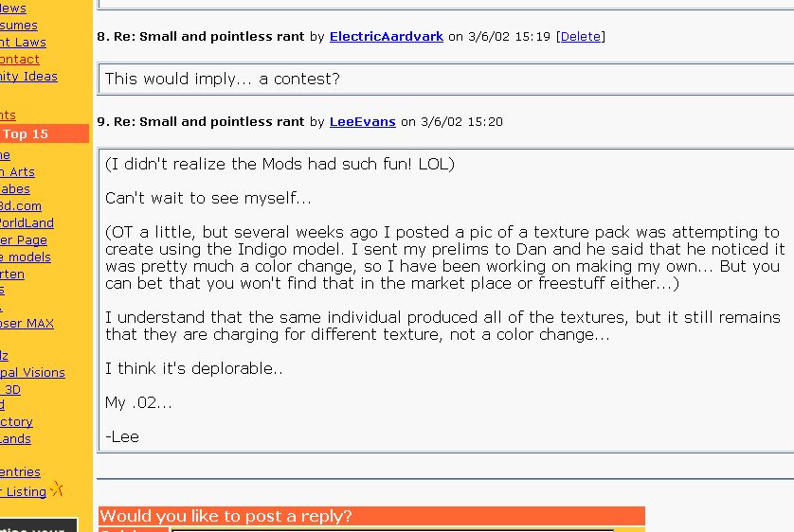
Task: Click the entries link in sidebar
Action: coord(21,472)
